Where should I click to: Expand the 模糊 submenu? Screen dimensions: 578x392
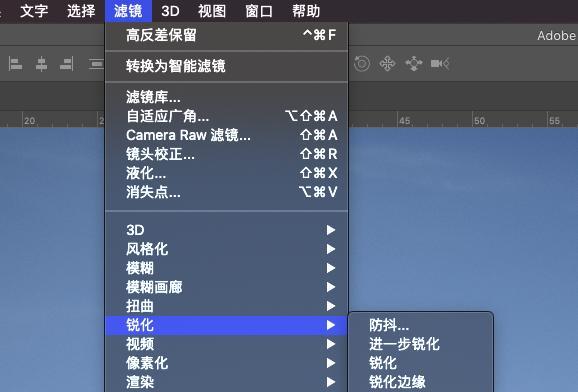coord(227,268)
